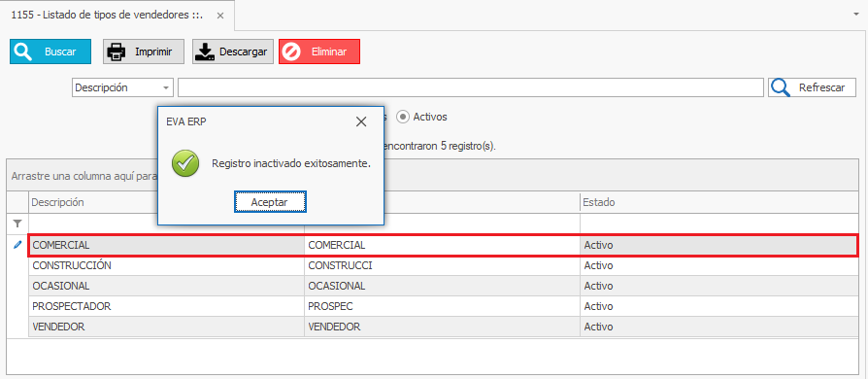
Task: Click the prohibition icon on Eliminar
Action: (x=291, y=52)
